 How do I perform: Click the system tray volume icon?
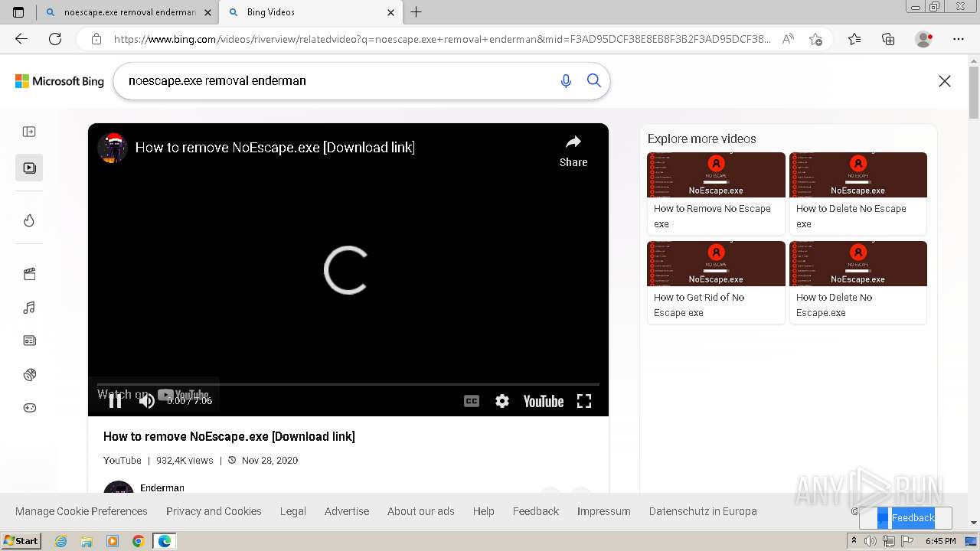[871, 541]
